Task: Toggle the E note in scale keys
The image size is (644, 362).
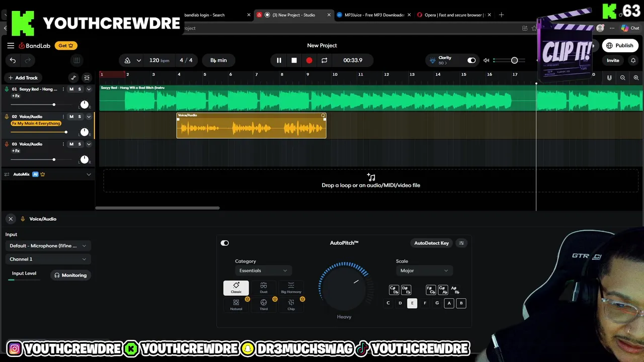Action: pyautogui.click(x=412, y=303)
